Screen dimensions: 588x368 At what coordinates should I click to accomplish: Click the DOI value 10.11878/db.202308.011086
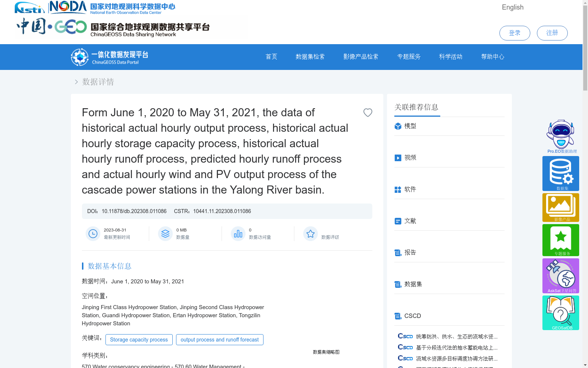(x=134, y=211)
